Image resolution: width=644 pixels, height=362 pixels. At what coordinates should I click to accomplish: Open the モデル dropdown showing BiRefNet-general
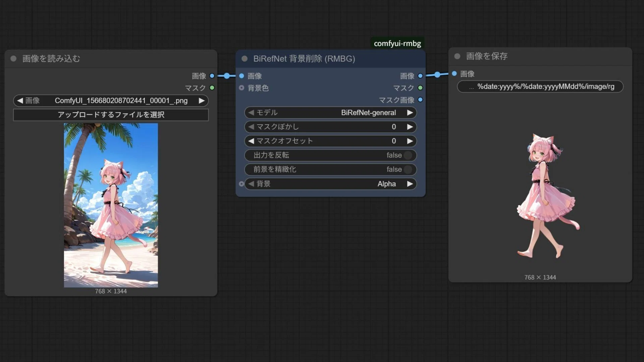[330, 113]
